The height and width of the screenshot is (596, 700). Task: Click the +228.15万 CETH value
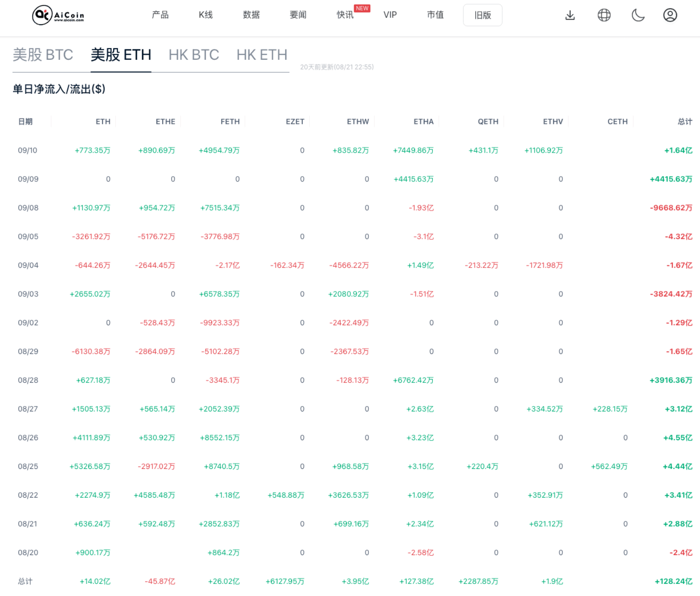(x=610, y=409)
